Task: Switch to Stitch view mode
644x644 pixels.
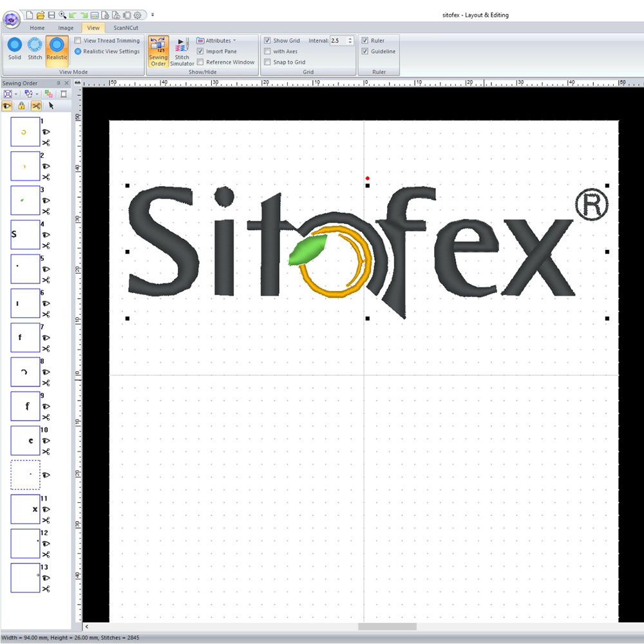Action: 35,50
